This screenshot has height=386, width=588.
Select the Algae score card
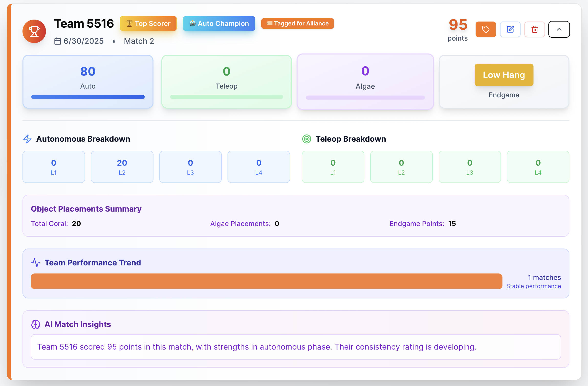pyautogui.click(x=365, y=82)
